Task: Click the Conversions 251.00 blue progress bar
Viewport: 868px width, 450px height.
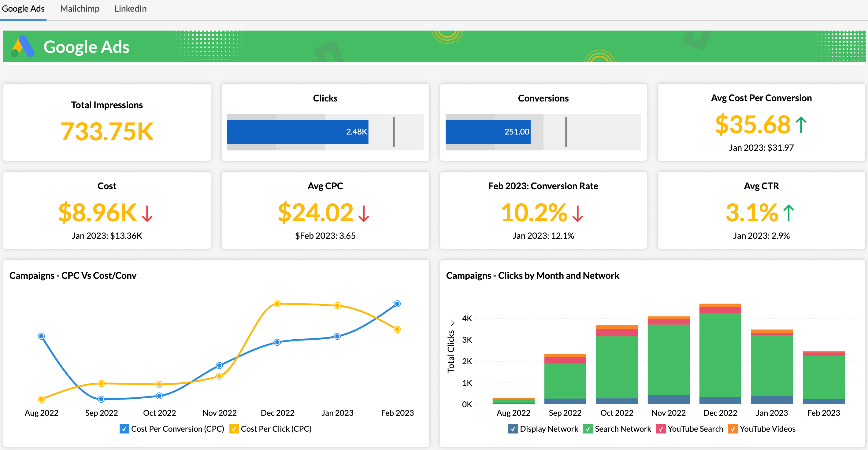Action: click(x=488, y=132)
